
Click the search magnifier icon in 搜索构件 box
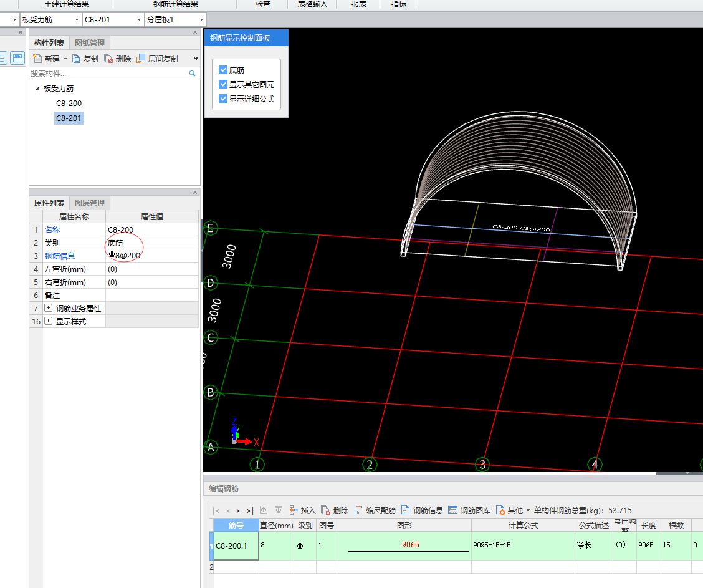[193, 73]
